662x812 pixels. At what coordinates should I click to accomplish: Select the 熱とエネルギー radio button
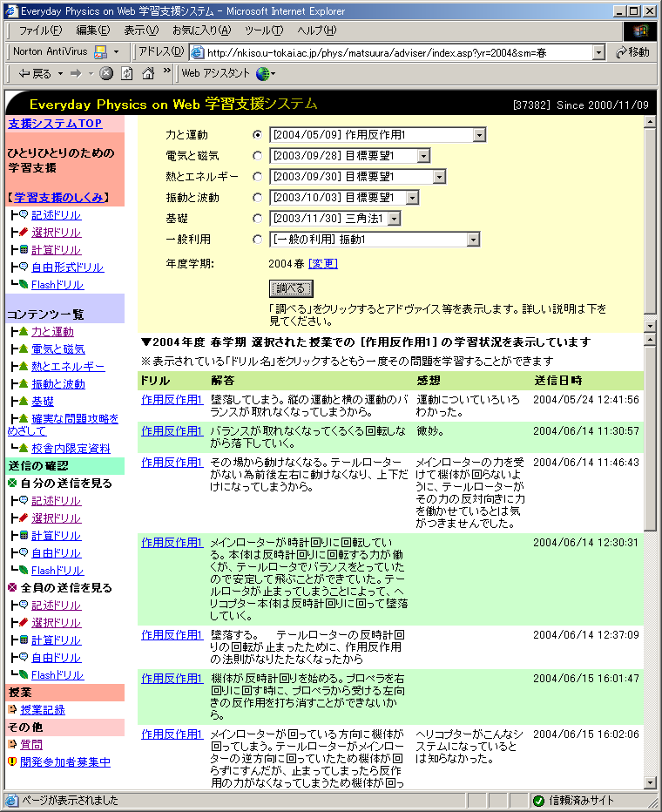click(257, 177)
